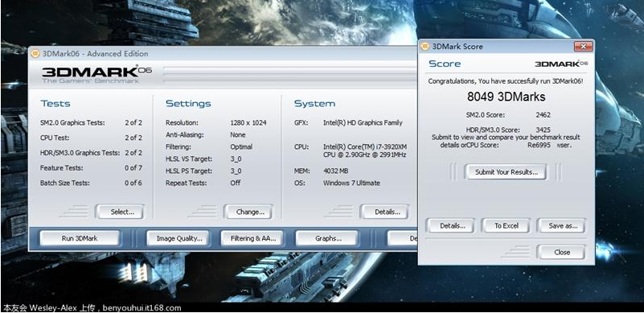
Task: Click the 3DMark Score window title icon
Action: [425, 47]
